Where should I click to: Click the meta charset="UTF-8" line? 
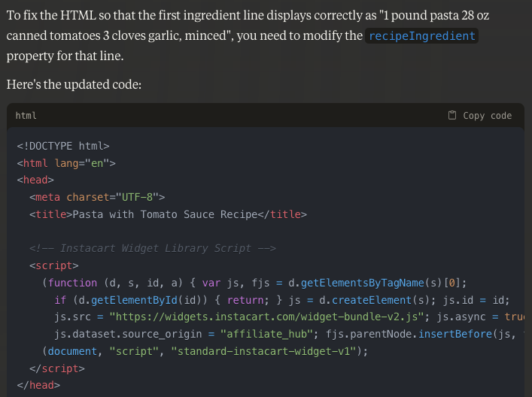(97, 197)
